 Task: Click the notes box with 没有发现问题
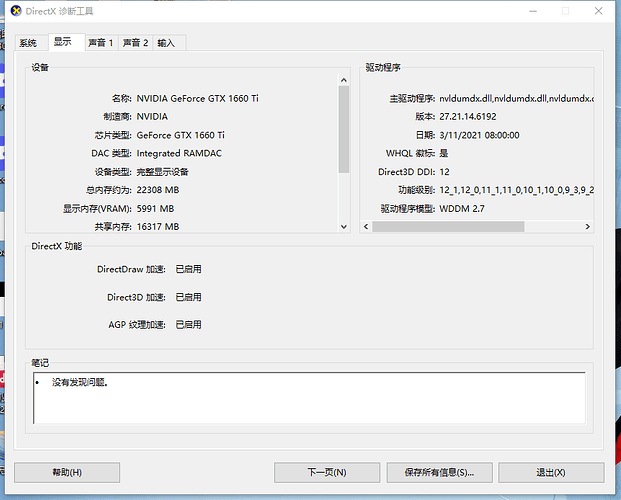pyautogui.click(x=309, y=398)
